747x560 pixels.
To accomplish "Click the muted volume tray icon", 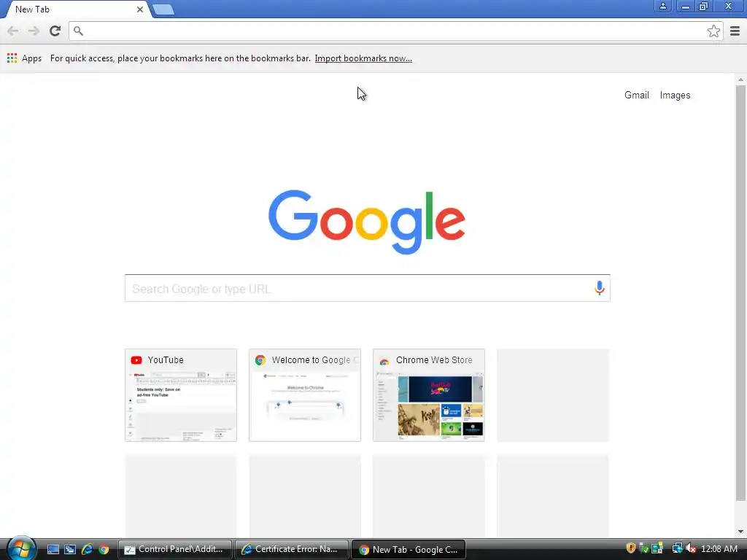I will point(691,548).
